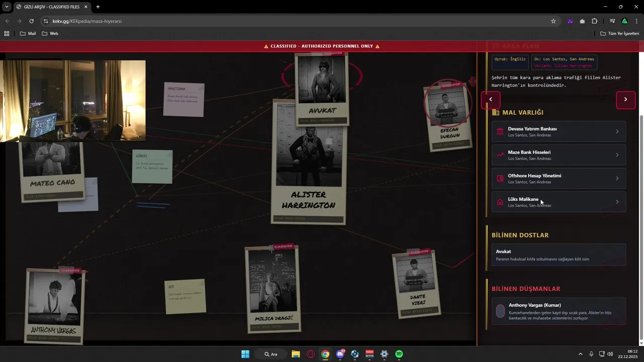
Task: Open the media controls icon
Action: [x=612, y=21]
